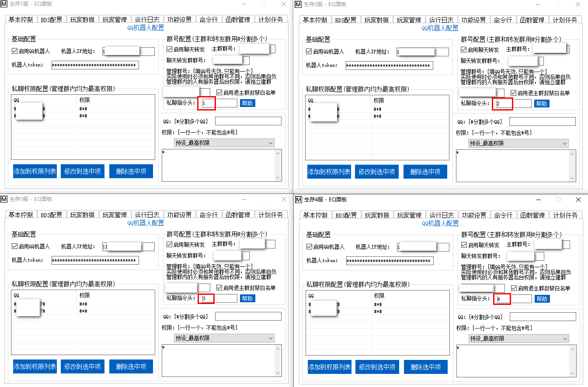Click permissions textbox scroll-down arrow in 生存3服 window
Viewport: 588px width, 387px height.
[278, 372]
